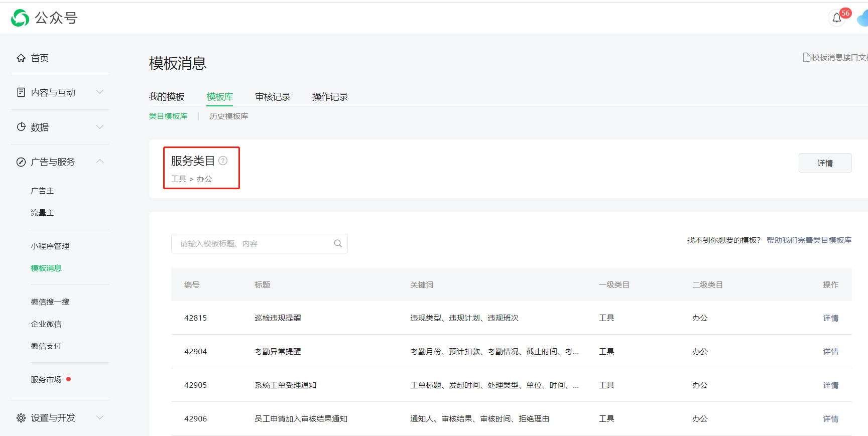Click the help icon beside 服务类目
868x436 pixels.
(223, 161)
